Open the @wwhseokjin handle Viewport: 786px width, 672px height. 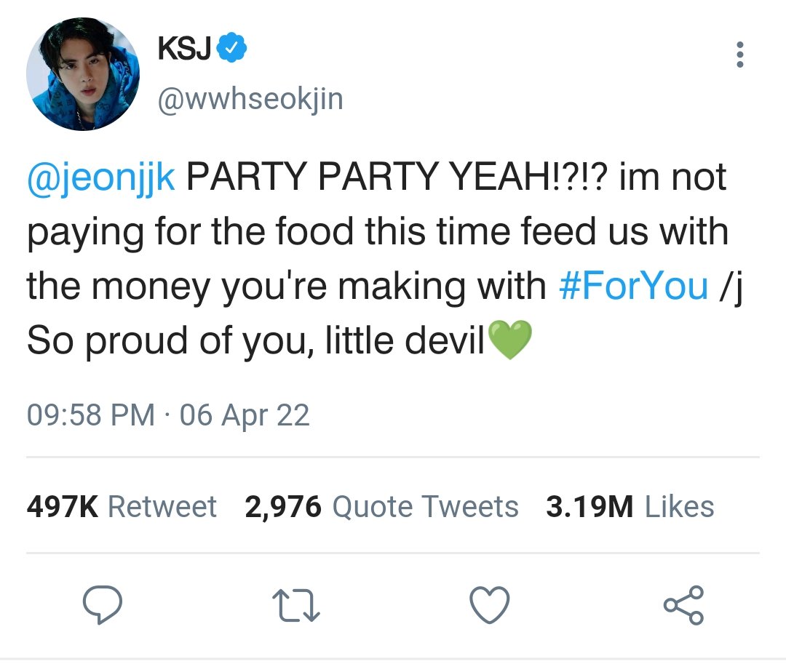coord(250,99)
